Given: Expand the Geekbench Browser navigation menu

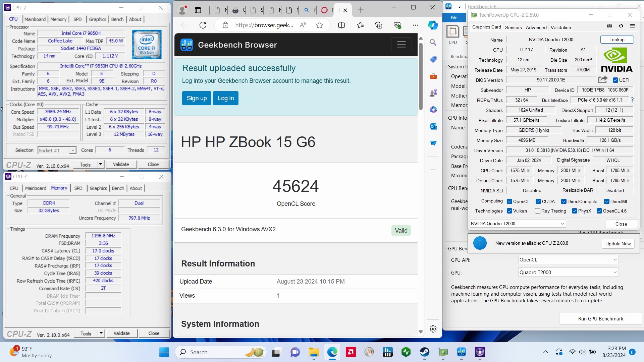Looking at the screenshot, I should click(401, 44).
